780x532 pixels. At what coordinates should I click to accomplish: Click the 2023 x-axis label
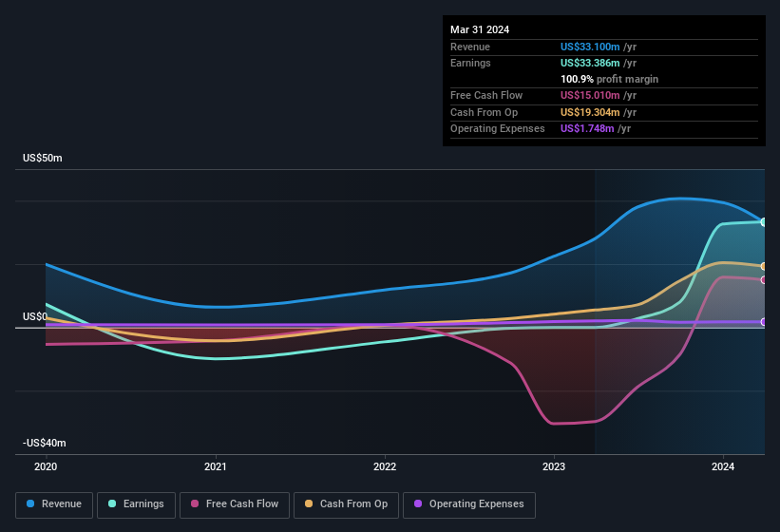(554, 466)
